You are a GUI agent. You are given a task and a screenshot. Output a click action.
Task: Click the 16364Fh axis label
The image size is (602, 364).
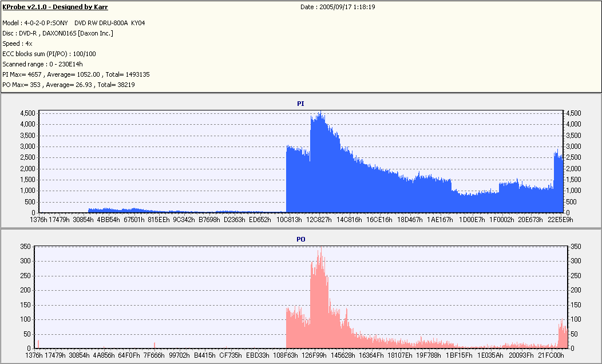[371, 355]
